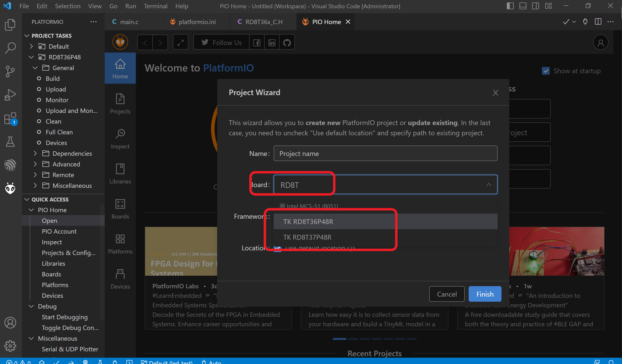
Task: Click the Project name input field
Action: point(385,153)
